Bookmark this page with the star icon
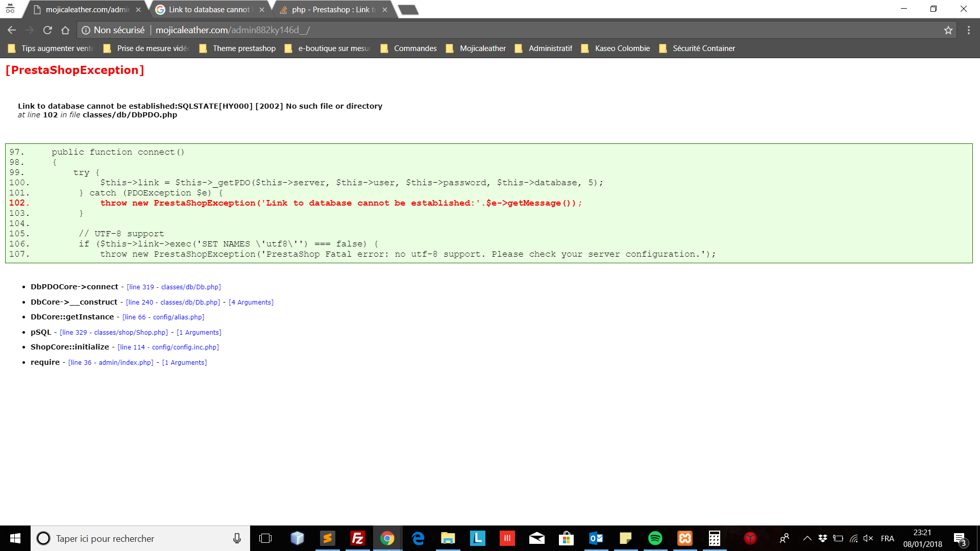Screen dimensions: 980x551 948,30
